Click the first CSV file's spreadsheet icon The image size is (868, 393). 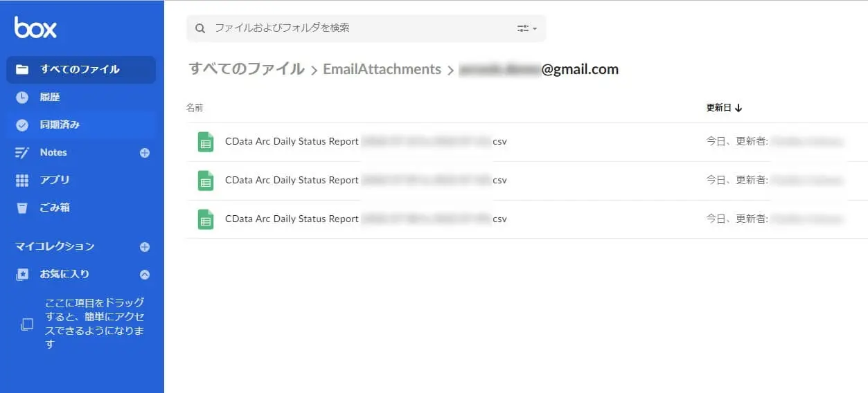206,142
